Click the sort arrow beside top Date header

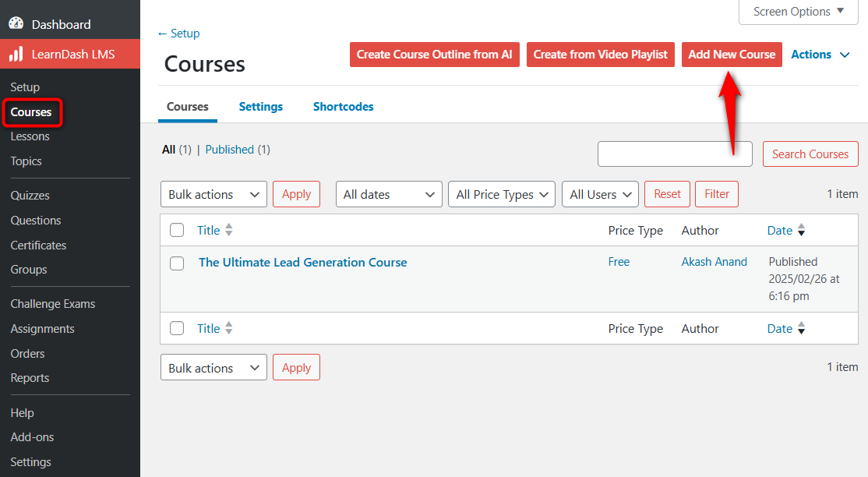801,231
